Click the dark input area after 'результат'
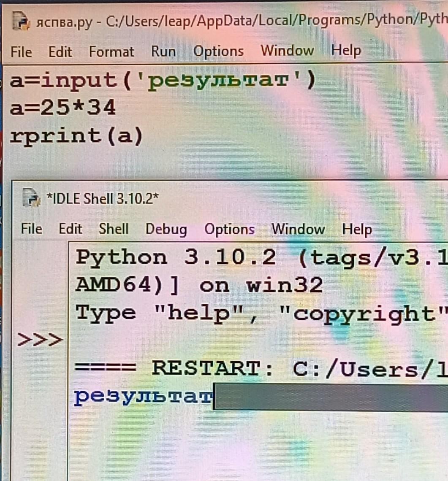The width and height of the screenshot is (448, 481). pos(331,397)
